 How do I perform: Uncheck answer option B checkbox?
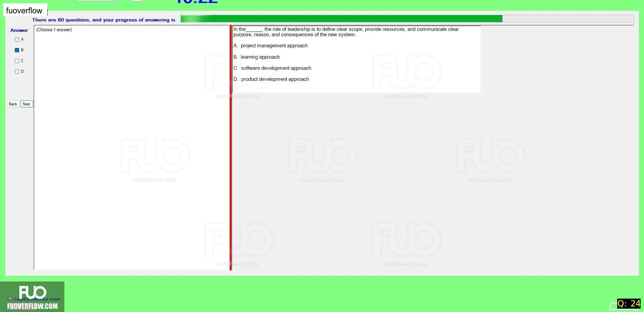click(17, 50)
